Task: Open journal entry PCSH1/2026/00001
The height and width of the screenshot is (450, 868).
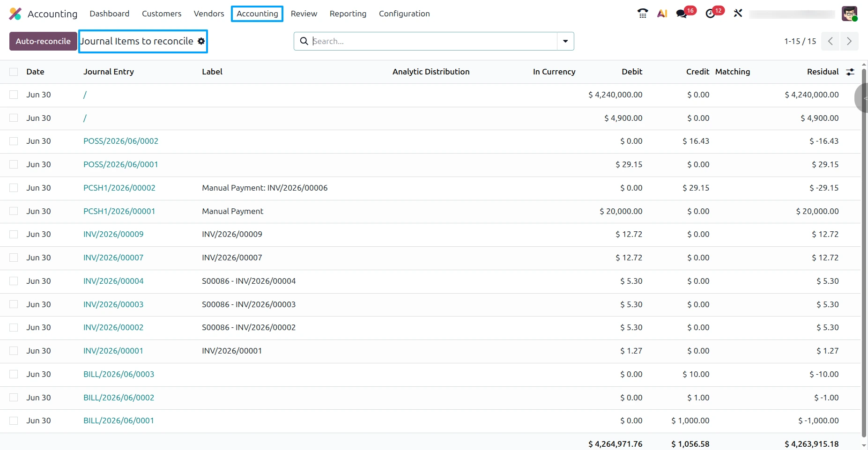Action: pos(119,211)
